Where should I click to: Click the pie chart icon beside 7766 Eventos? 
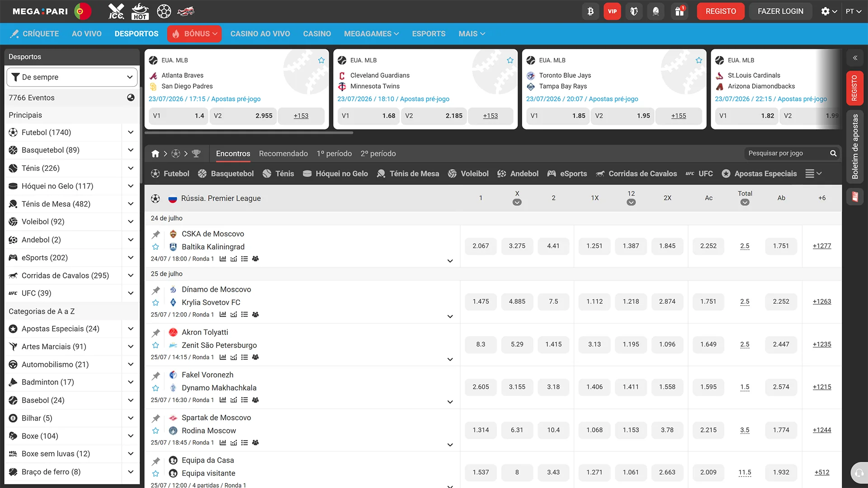[x=131, y=98]
